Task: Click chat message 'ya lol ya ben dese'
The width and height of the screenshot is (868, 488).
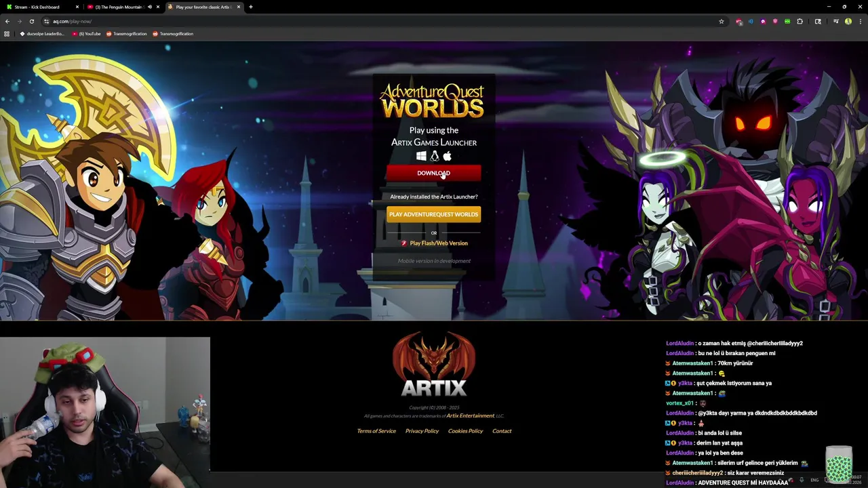Action: pos(720,453)
